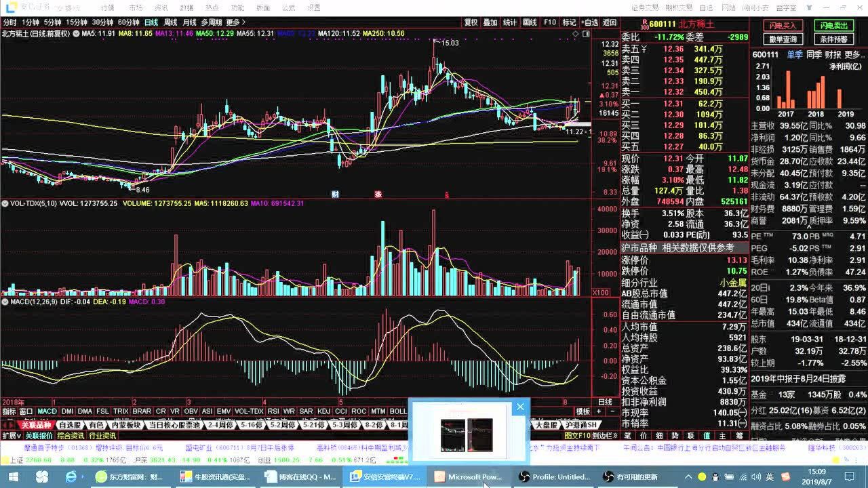868x488 pixels.
Task: Click the 叠加 overlay button
Action: (490, 22)
